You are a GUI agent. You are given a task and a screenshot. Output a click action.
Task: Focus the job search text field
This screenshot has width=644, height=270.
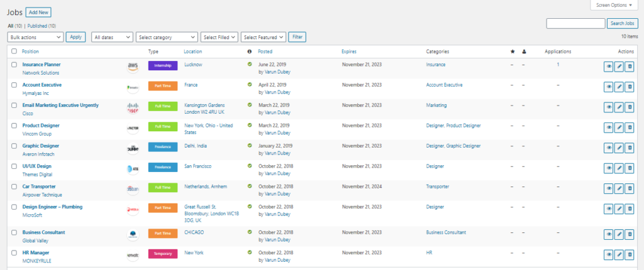pos(575,23)
